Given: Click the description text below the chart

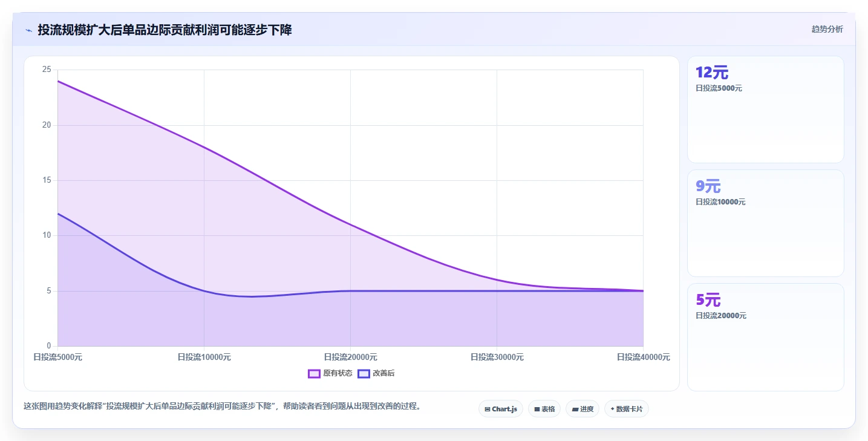Looking at the screenshot, I should click(x=222, y=406).
